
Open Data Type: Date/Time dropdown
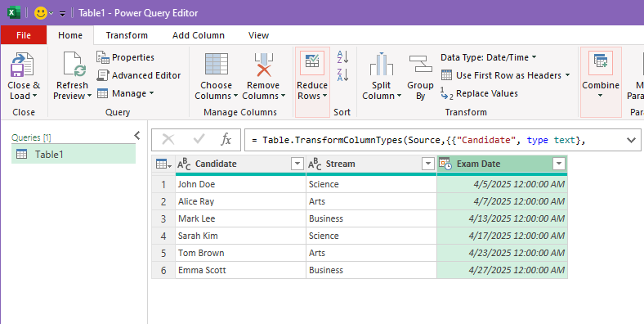[489, 57]
